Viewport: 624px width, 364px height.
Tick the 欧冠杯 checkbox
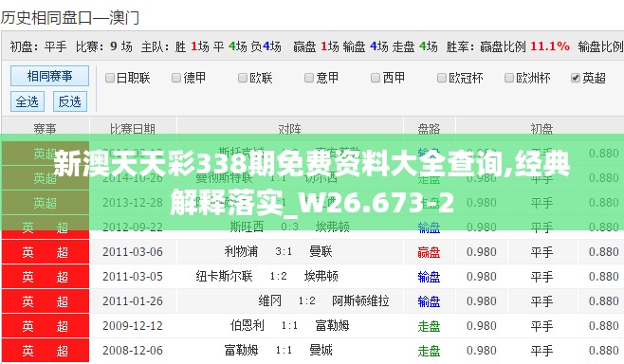click(442, 78)
